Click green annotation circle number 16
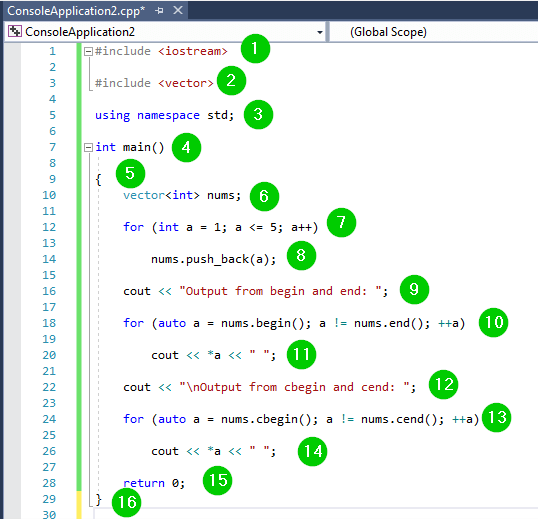 pos(127,503)
